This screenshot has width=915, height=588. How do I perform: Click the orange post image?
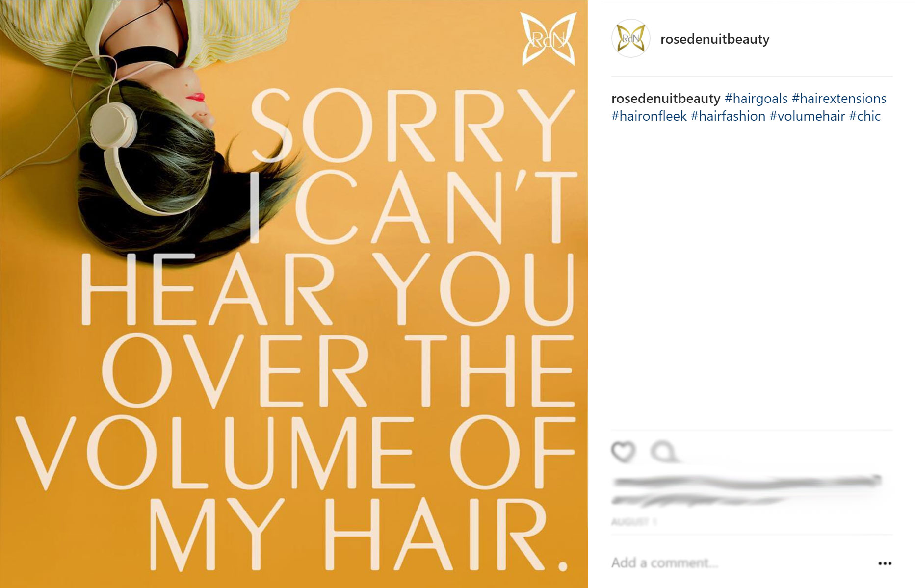(293, 294)
